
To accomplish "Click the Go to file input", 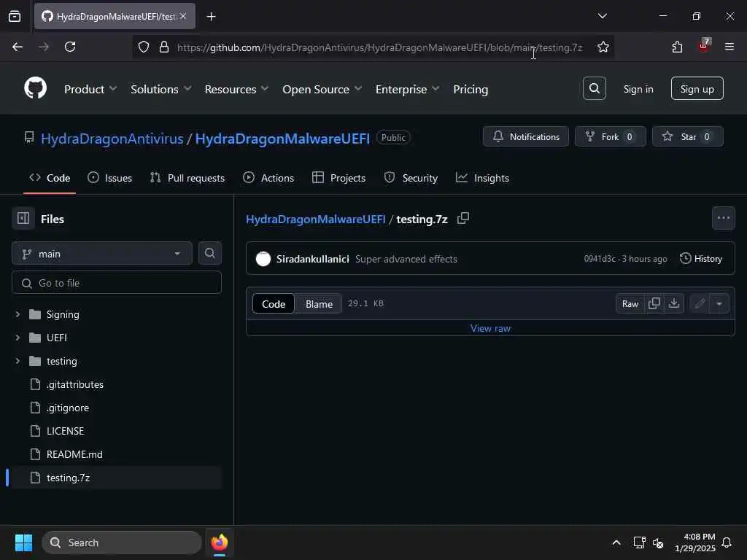I will pyautogui.click(x=117, y=283).
